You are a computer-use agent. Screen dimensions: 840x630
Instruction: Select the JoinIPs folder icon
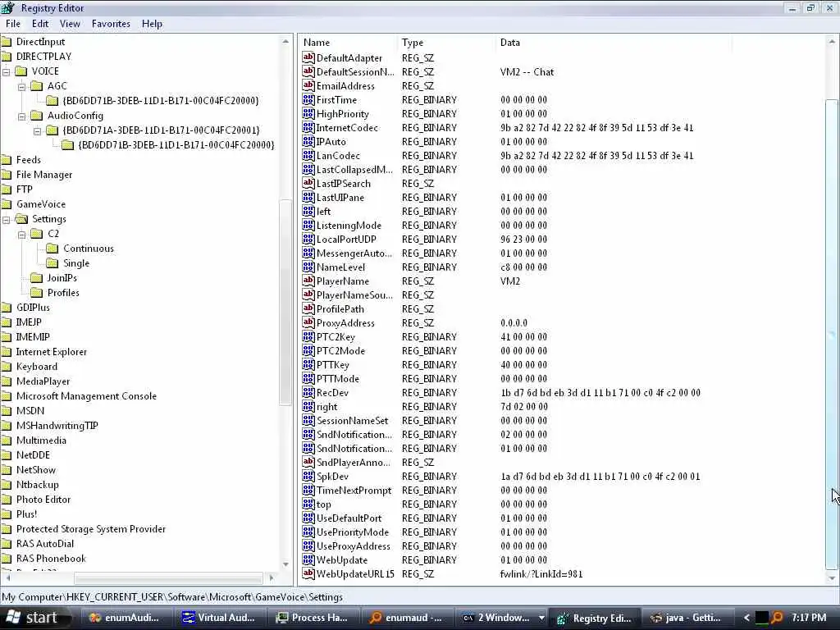click(36, 278)
